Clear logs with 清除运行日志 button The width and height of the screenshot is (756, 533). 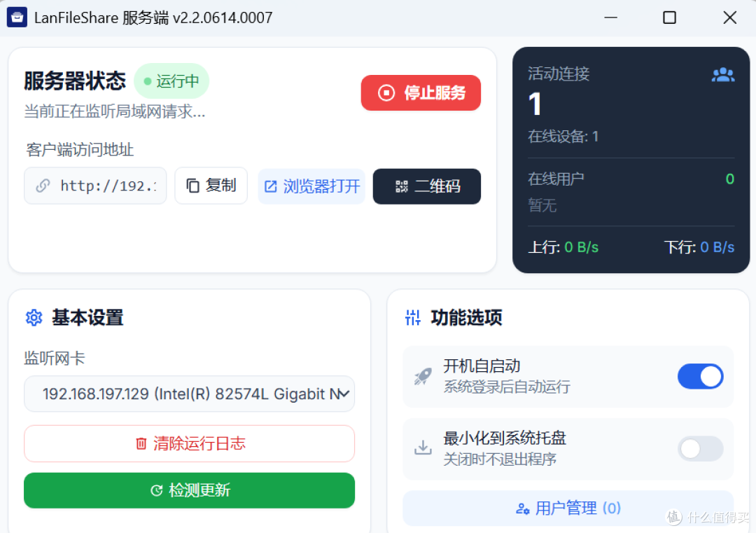point(189,443)
